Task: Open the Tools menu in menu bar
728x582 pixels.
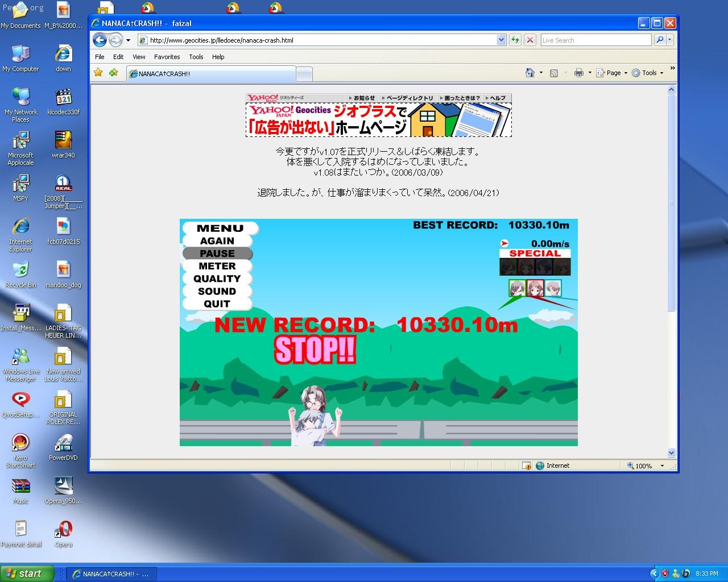Action: click(196, 57)
